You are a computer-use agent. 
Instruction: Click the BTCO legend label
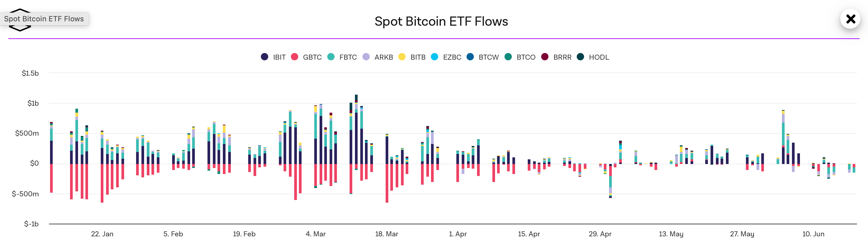click(526, 57)
